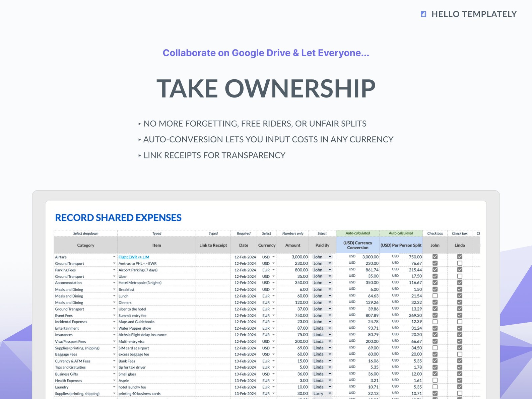Select the Category column header
Image resolution: width=532 pixels, height=399 pixels.
tap(86, 245)
